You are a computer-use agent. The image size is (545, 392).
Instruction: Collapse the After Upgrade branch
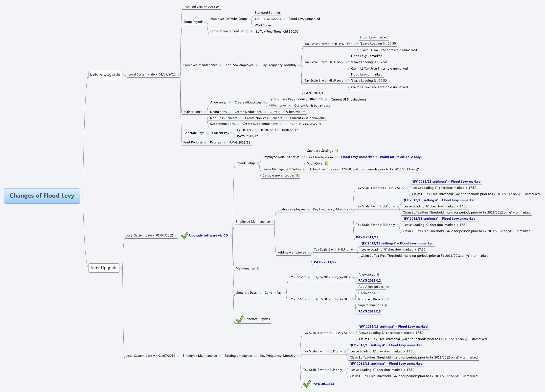pos(121,268)
